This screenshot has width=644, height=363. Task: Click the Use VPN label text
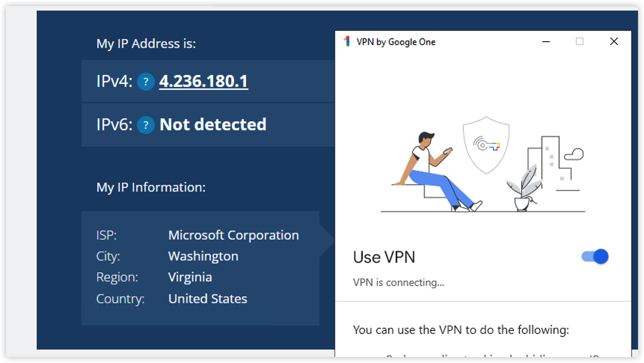(x=384, y=257)
